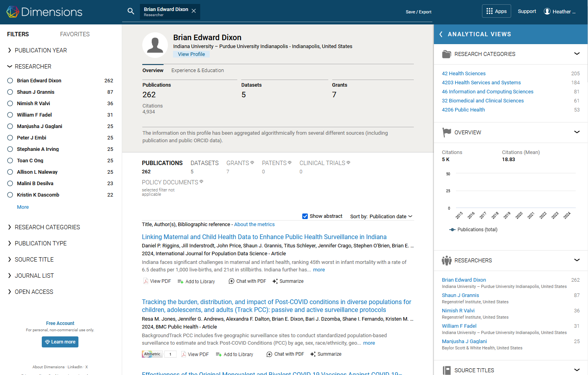Open 4206 Public Health category link
The height and width of the screenshot is (375, 588).
click(x=463, y=110)
